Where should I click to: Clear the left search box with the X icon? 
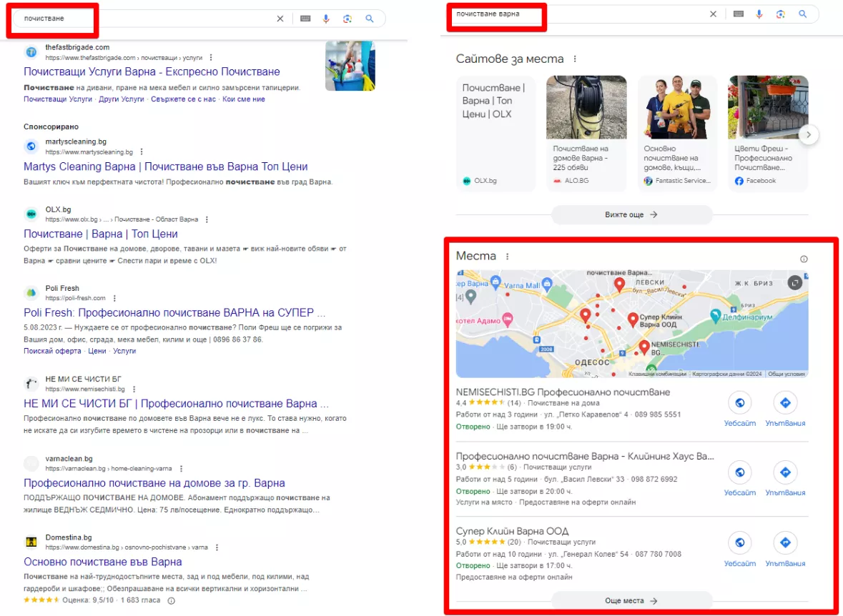280,19
